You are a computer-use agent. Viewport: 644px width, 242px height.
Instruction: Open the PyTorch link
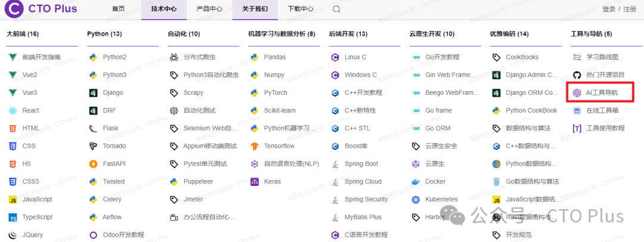point(275,93)
